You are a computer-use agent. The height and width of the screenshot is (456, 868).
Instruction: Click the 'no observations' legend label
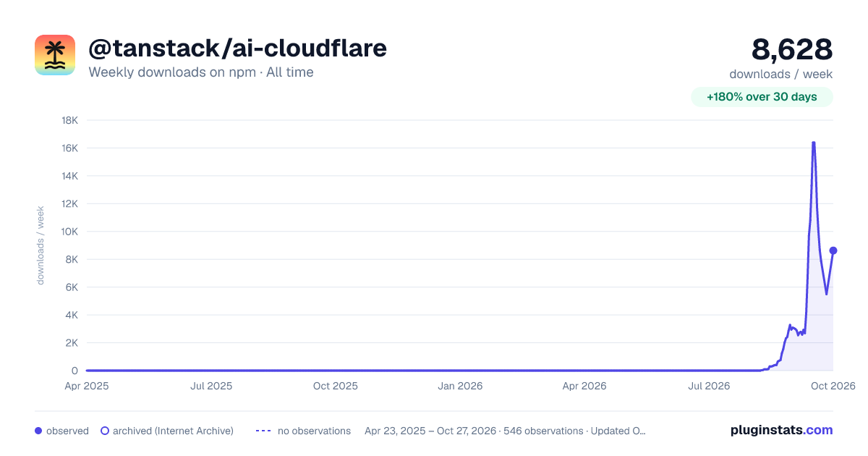tap(314, 431)
